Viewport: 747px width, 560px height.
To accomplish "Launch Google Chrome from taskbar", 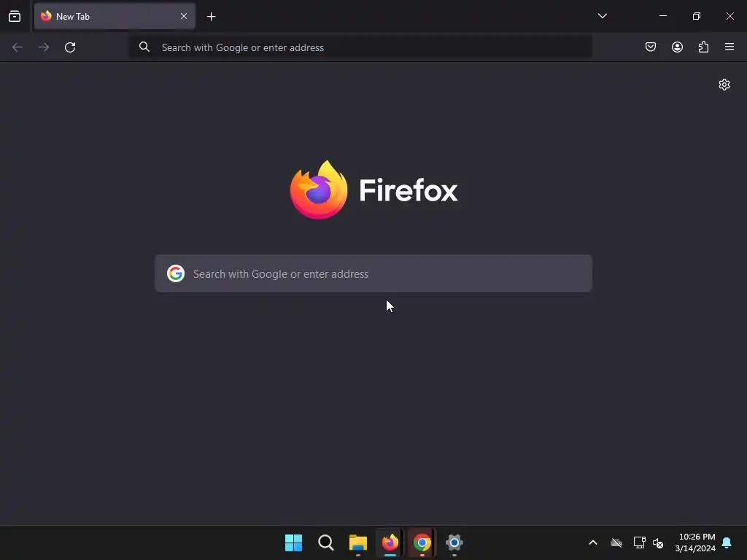I will tap(422, 542).
